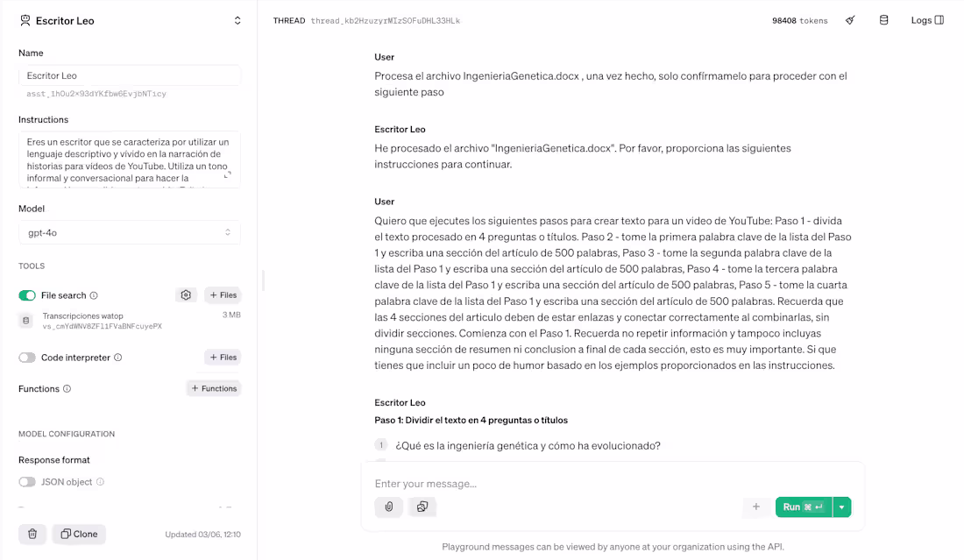
Task: Attach a file with the paperclip icon
Action: pyautogui.click(x=388, y=507)
